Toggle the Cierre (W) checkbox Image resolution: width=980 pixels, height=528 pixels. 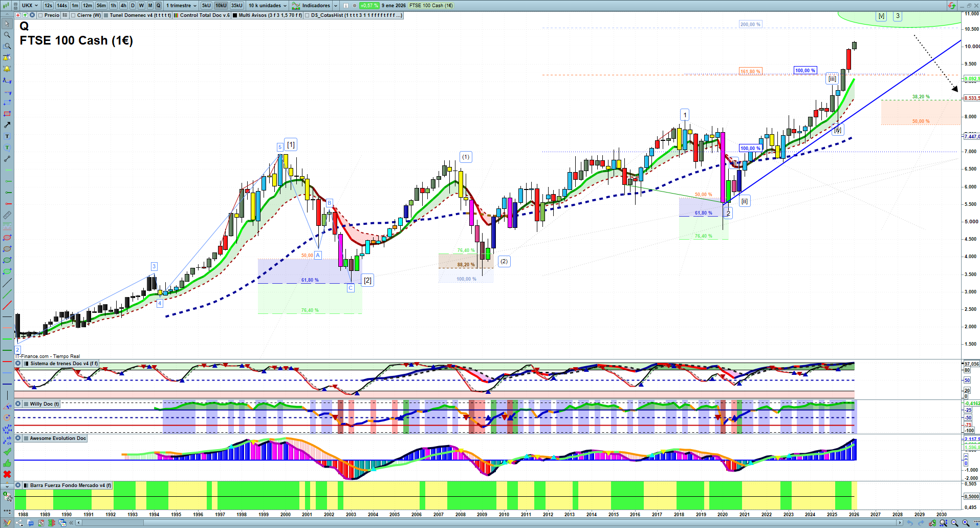click(73, 15)
